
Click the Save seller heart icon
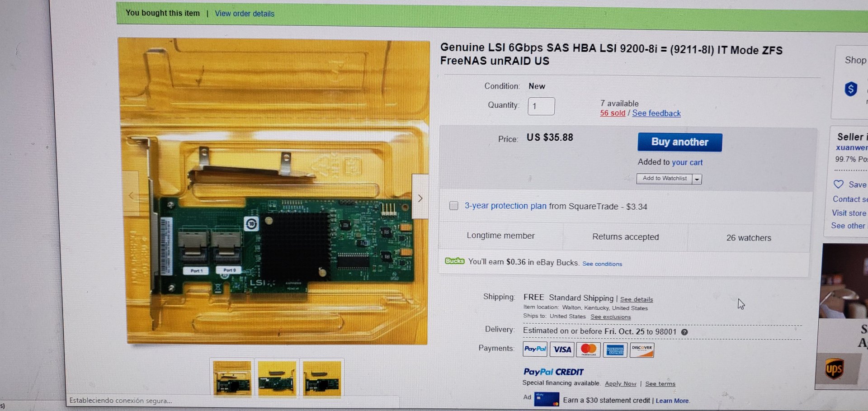coord(839,184)
